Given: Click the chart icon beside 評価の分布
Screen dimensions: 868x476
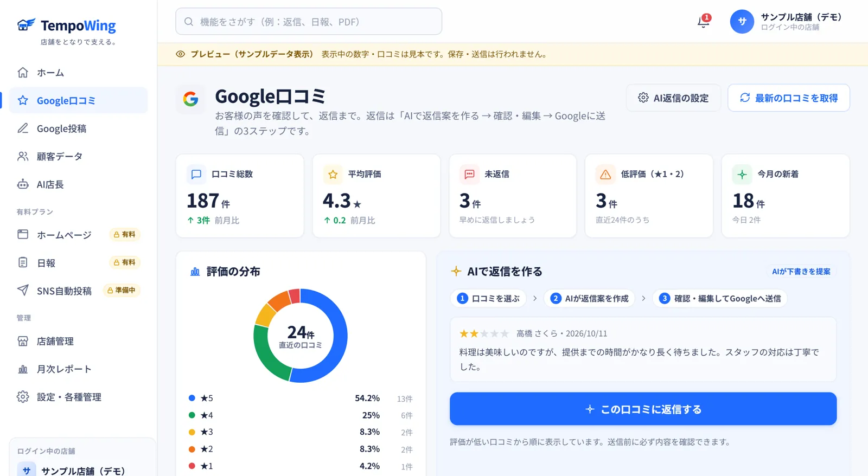Looking at the screenshot, I should tap(195, 272).
